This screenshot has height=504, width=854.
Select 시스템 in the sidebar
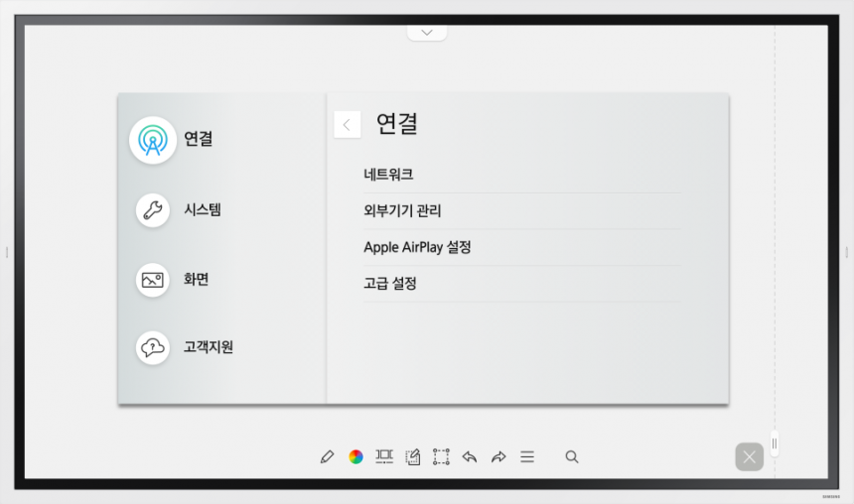pyautogui.click(x=203, y=209)
